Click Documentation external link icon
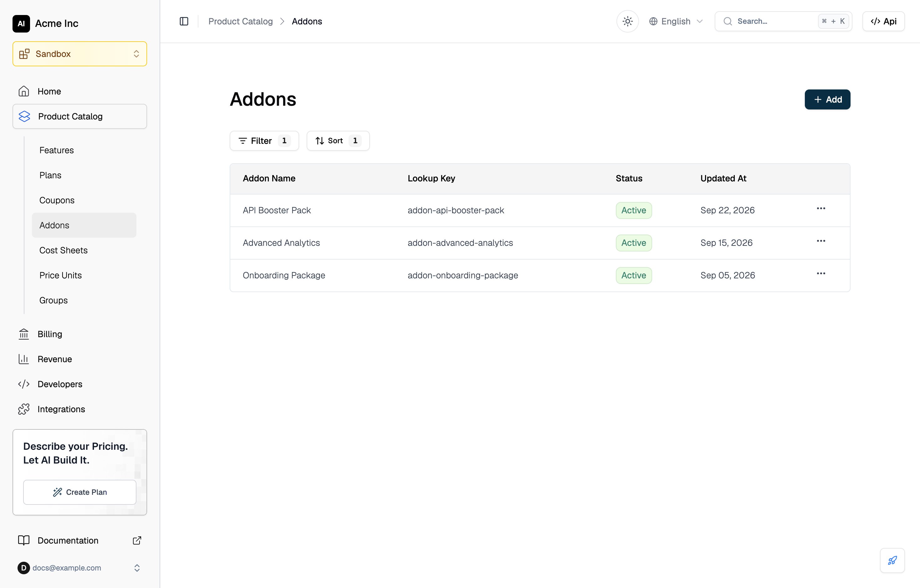Screen dimensions: 920x588 [x=137, y=541]
